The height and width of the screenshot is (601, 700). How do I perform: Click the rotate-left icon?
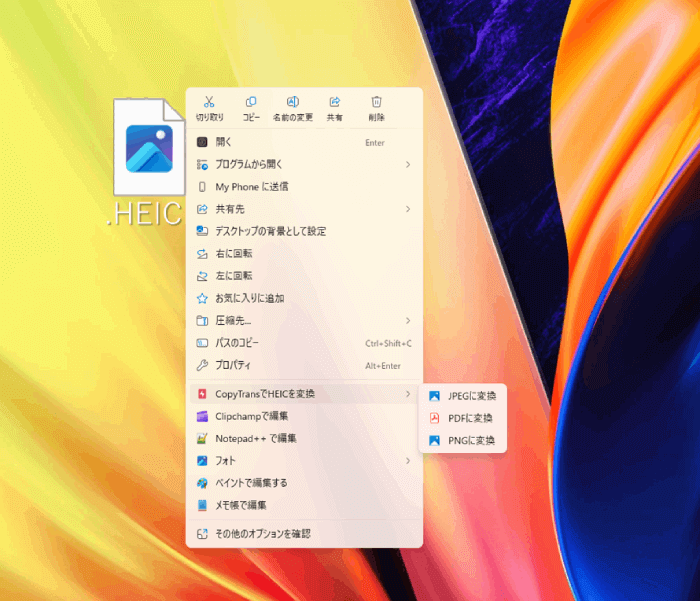tap(202, 276)
